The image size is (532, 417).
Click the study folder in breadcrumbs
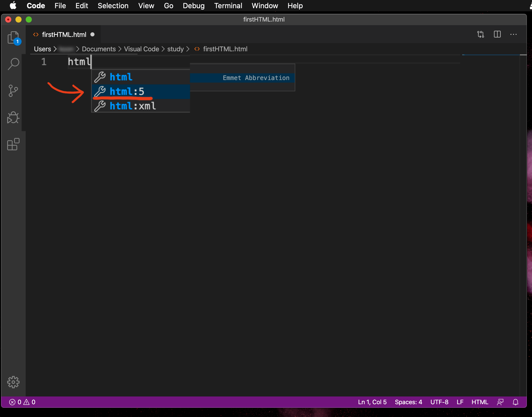175,49
